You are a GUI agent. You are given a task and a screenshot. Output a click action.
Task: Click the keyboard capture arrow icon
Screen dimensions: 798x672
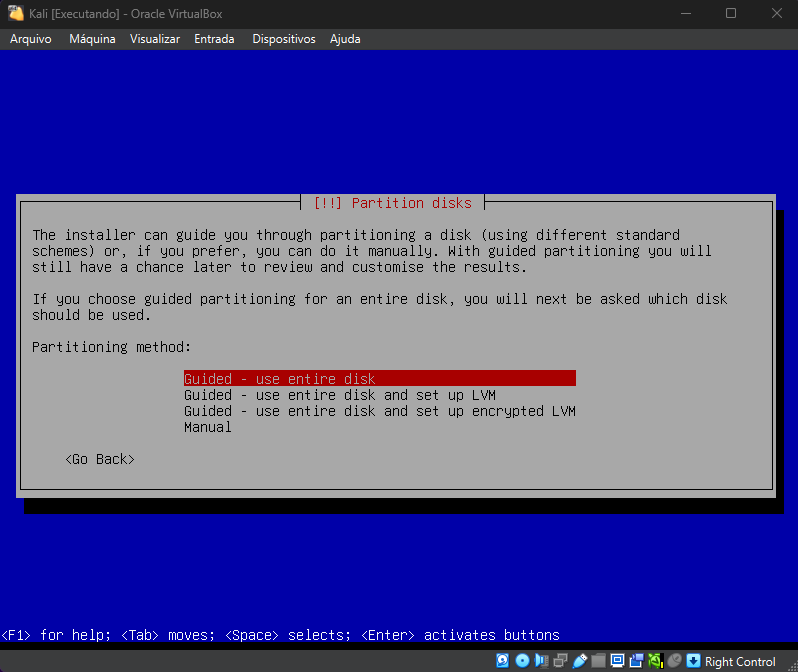pyautogui.click(x=693, y=661)
